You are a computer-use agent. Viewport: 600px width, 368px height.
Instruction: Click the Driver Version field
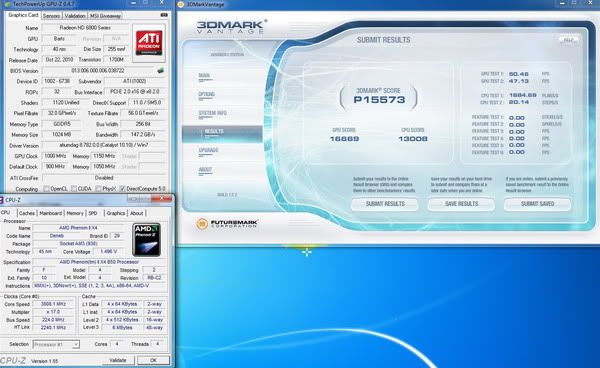(104, 145)
